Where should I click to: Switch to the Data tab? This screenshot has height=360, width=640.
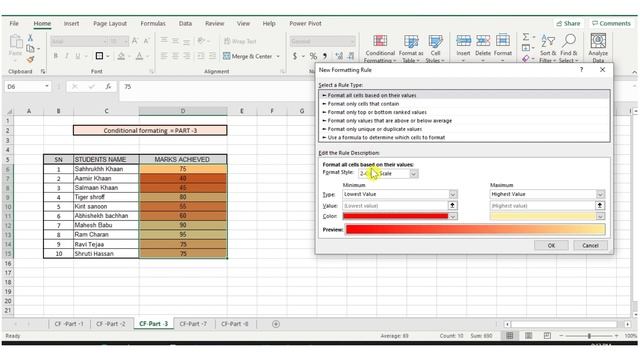tap(185, 24)
